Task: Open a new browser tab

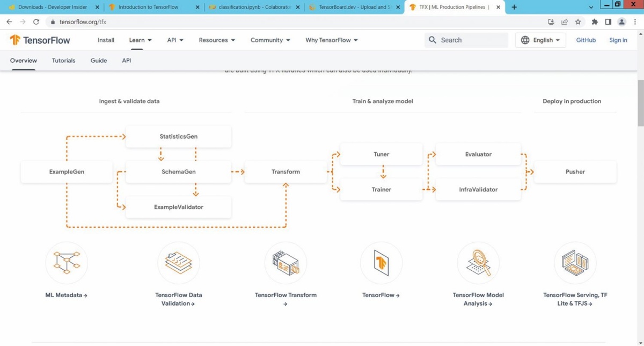Action: click(514, 7)
